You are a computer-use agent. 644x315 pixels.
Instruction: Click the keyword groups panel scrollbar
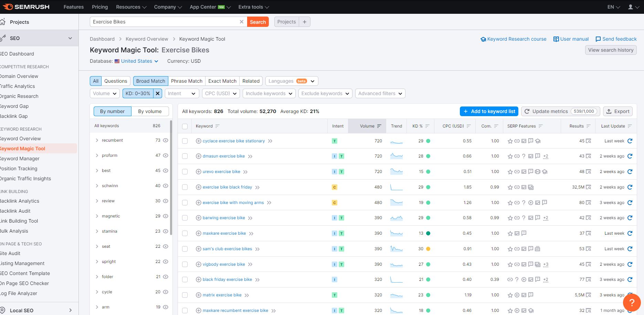[171, 177]
